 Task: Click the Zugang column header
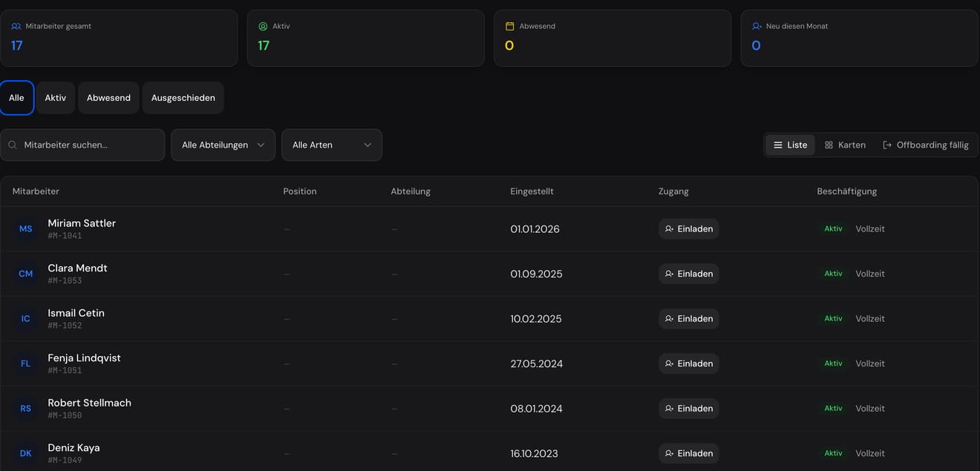pos(673,191)
